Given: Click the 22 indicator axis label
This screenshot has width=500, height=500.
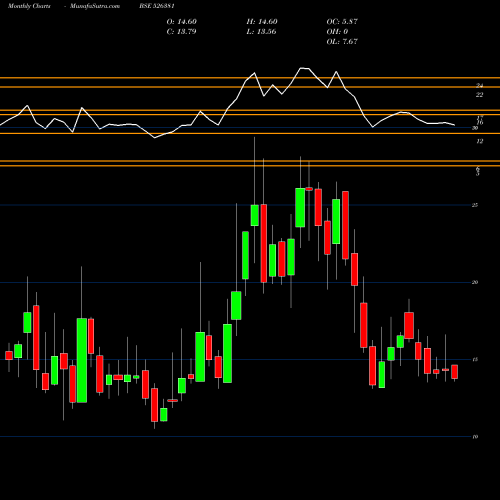Looking at the screenshot, I should [479, 95].
